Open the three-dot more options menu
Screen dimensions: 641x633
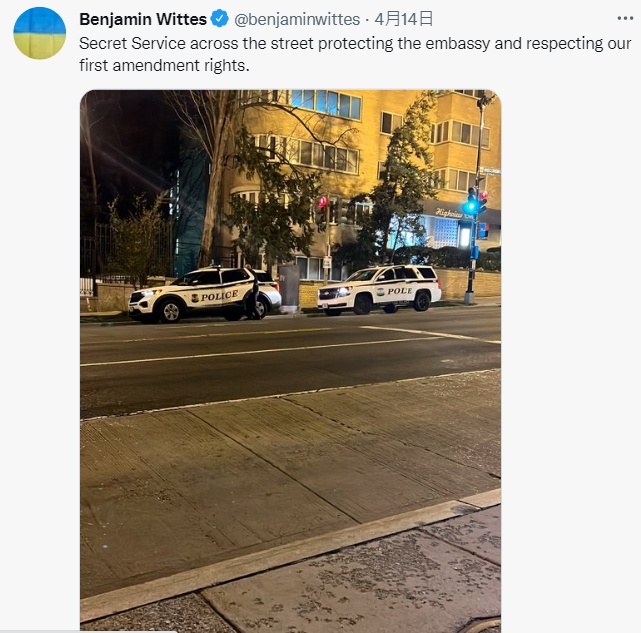[625, 18]
